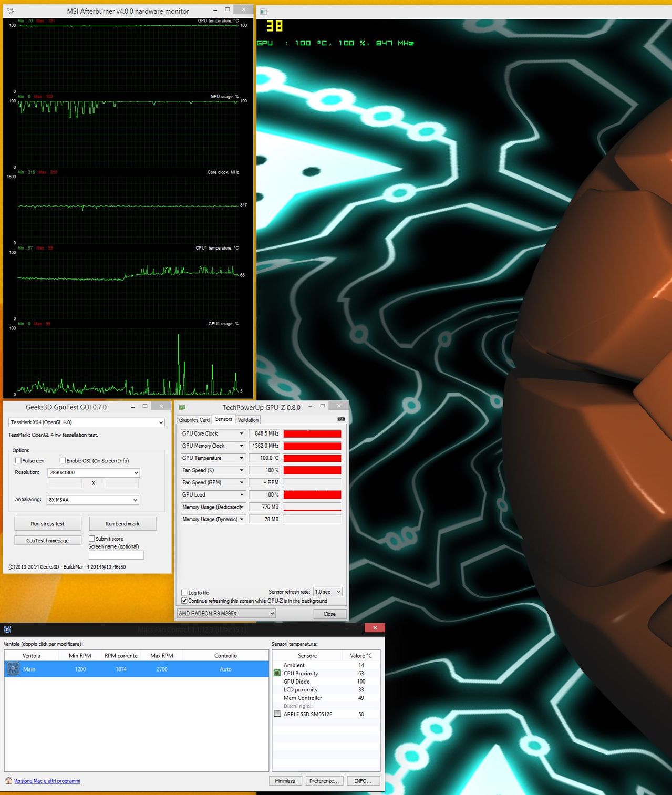Click the GPU Load red sensor bar

[x=312, y=494]
